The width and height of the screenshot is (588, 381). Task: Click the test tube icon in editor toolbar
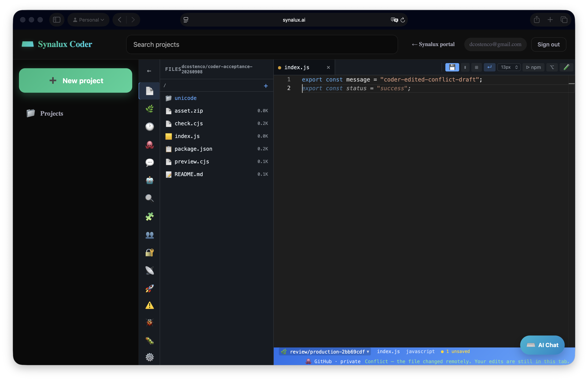[566, 67]
